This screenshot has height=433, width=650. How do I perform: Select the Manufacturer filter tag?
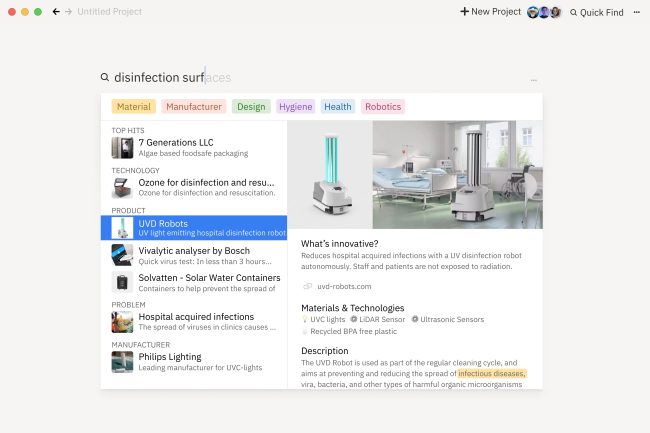click(194, 106)
